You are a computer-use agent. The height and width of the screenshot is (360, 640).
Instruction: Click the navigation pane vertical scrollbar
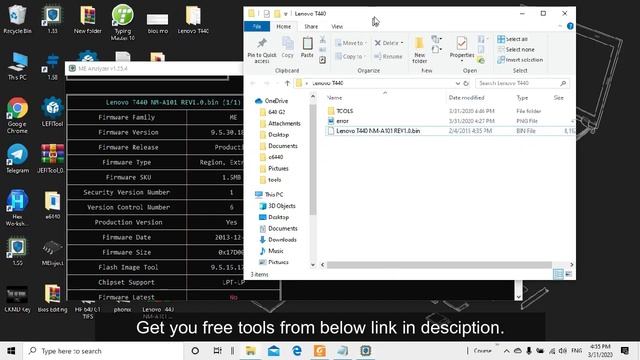click(x=313, y=160)
